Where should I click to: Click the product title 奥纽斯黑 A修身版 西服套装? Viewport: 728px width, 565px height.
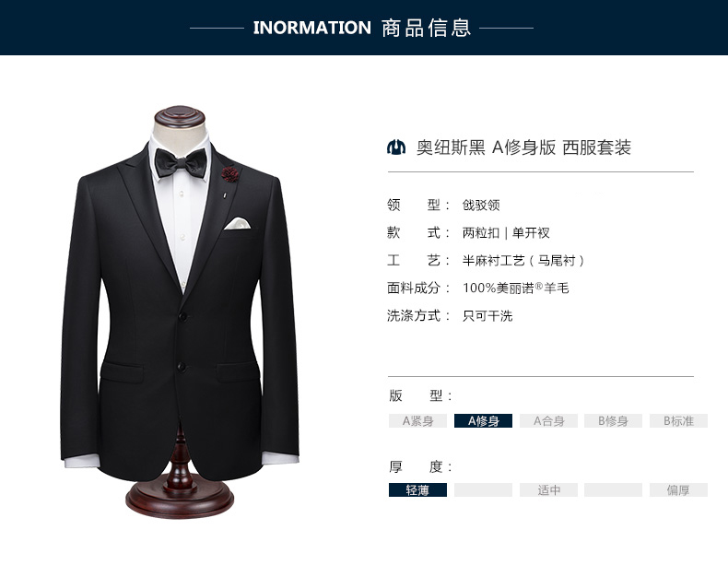click(523, 147)
